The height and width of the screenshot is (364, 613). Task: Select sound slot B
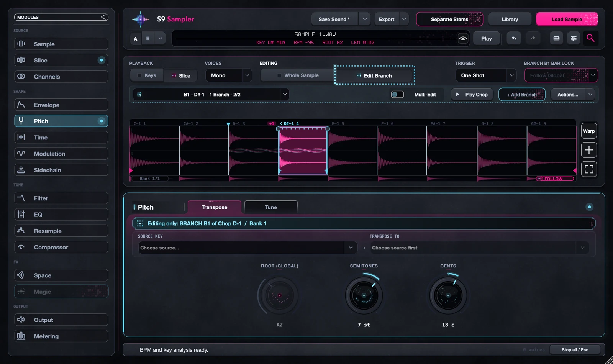[148, 38]
